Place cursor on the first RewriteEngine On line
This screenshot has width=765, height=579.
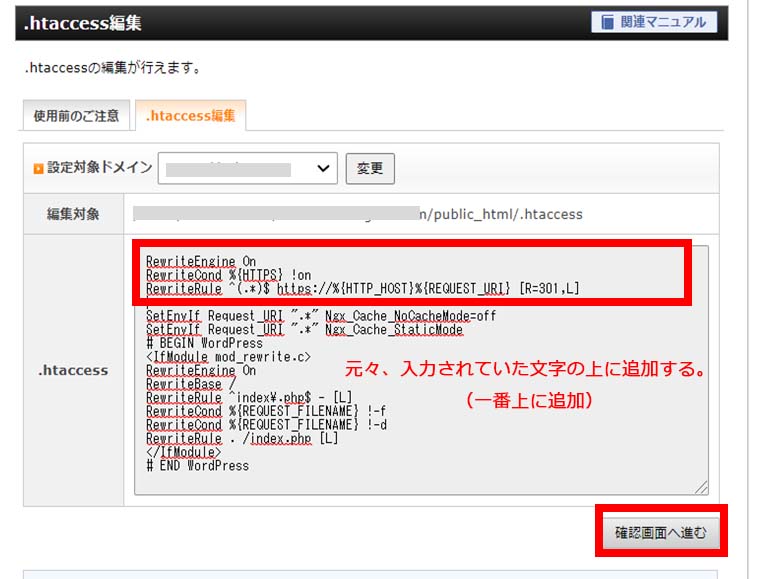(200, 262)
